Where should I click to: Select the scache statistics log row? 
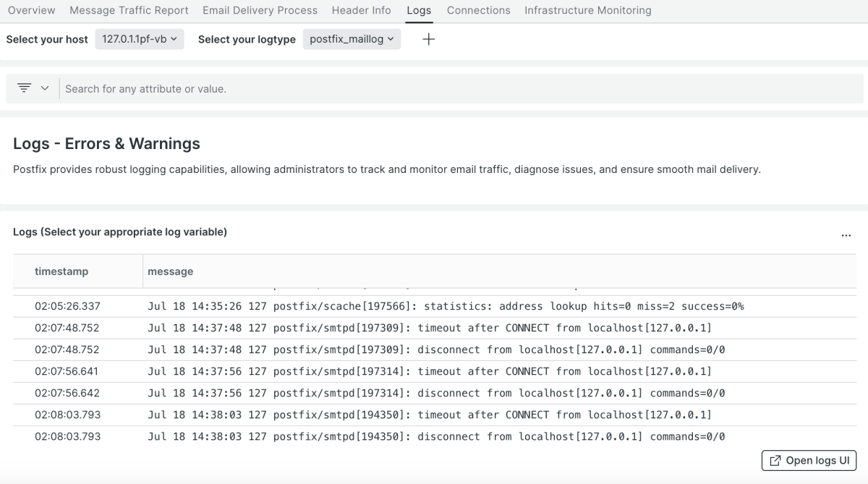click(x=446, y=306)
